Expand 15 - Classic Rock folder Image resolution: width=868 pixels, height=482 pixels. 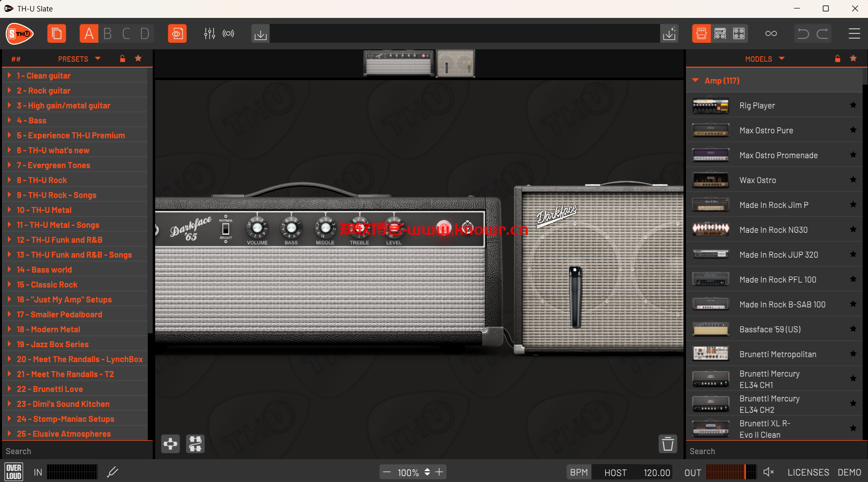pos(9,285)
